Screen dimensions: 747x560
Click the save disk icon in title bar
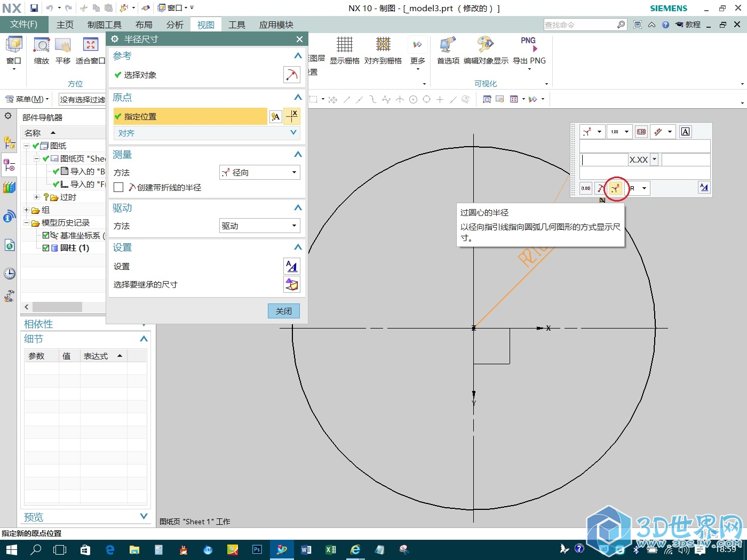pos(34,8)
